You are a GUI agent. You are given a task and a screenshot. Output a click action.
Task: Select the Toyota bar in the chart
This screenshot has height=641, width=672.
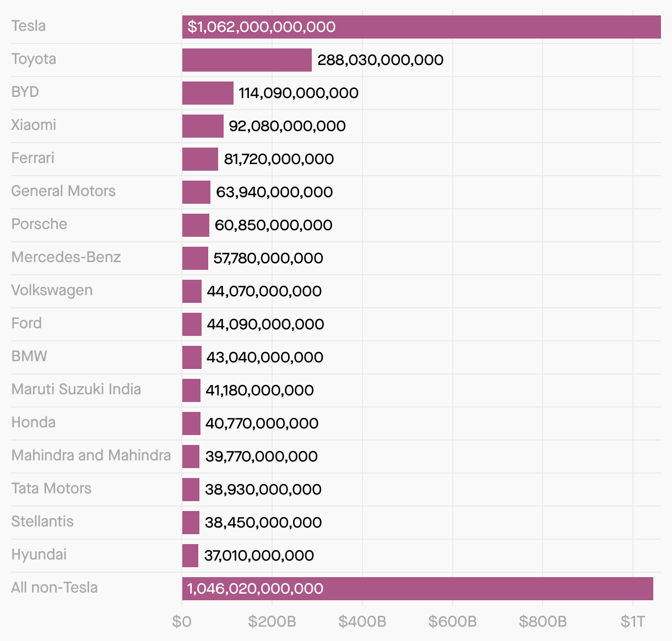click(x=247, y=60)
